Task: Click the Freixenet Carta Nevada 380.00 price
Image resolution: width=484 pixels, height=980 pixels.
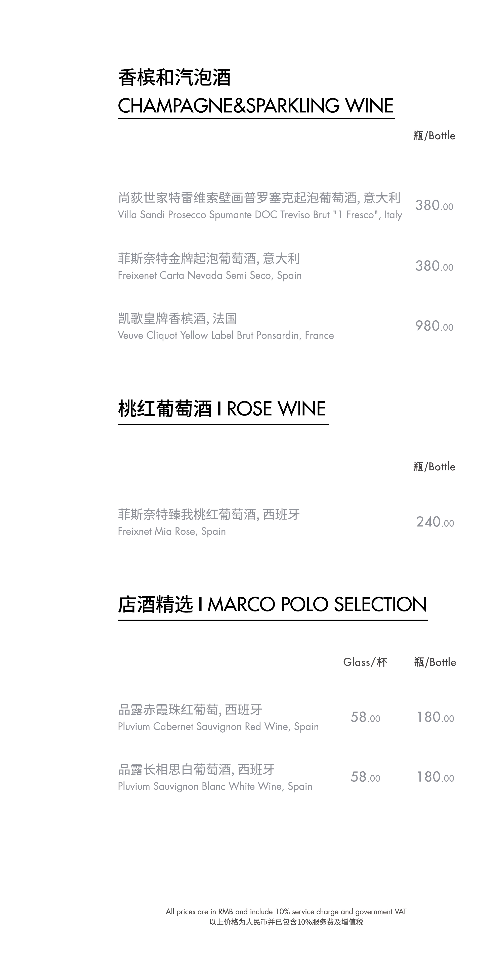Action: point(434,266)
